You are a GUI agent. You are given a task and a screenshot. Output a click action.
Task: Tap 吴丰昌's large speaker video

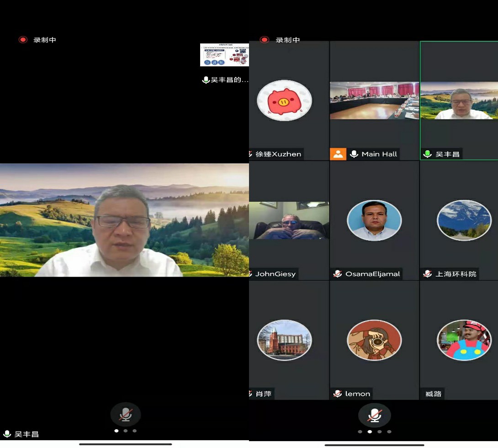(x=124, y=220)
